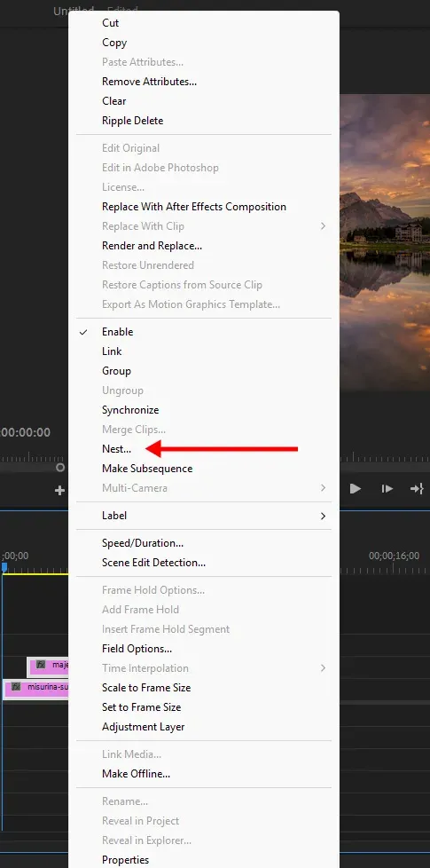The image size is (430, 868).
Task: Click the Play button in program monitor
Action: point(356,489)
